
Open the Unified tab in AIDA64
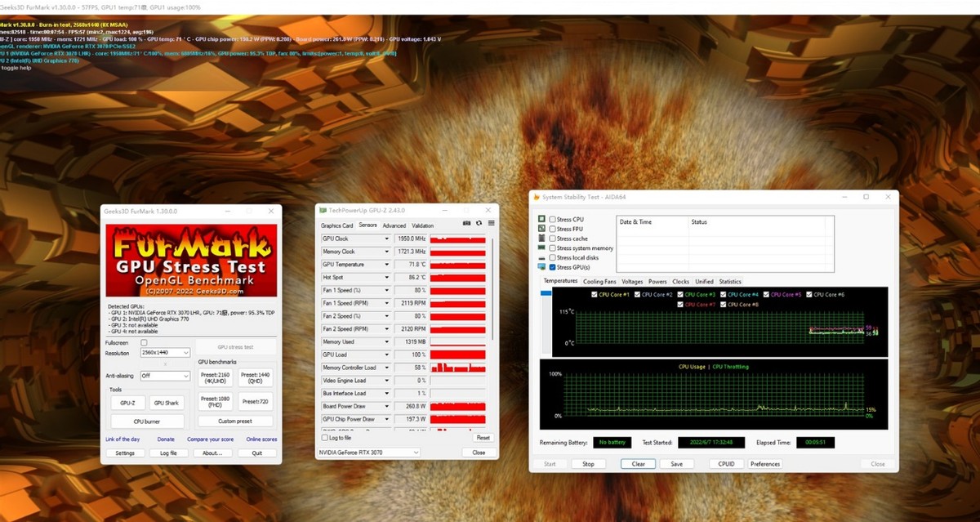point(704,281)
